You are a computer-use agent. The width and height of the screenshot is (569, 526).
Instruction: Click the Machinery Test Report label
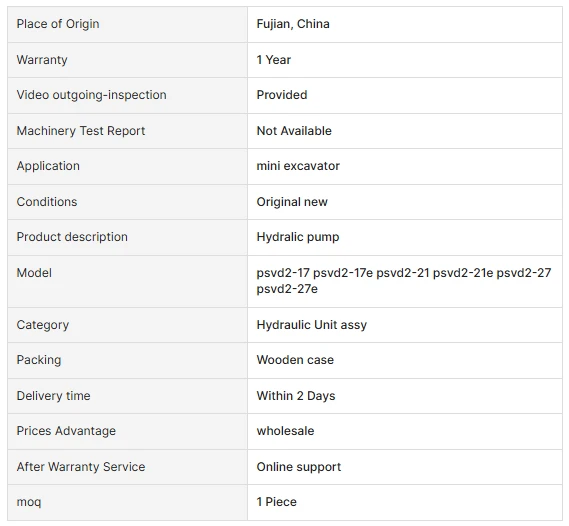tap(81, 131)
